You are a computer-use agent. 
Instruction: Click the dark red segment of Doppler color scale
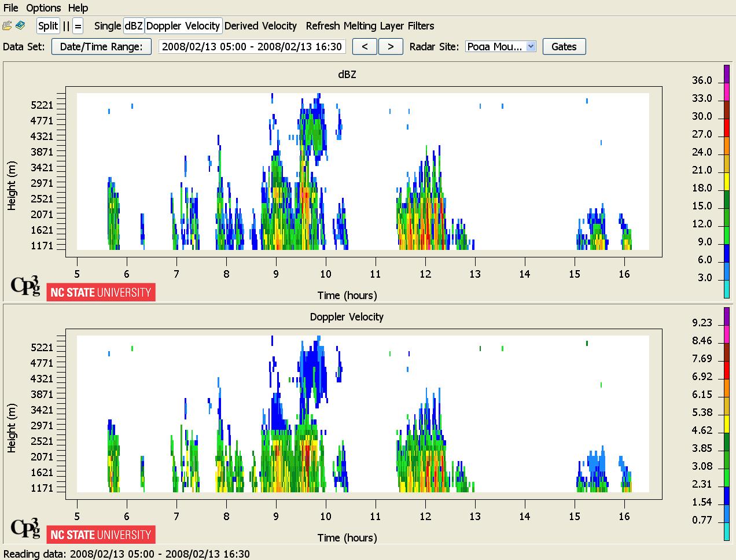[x=727, y=352]
